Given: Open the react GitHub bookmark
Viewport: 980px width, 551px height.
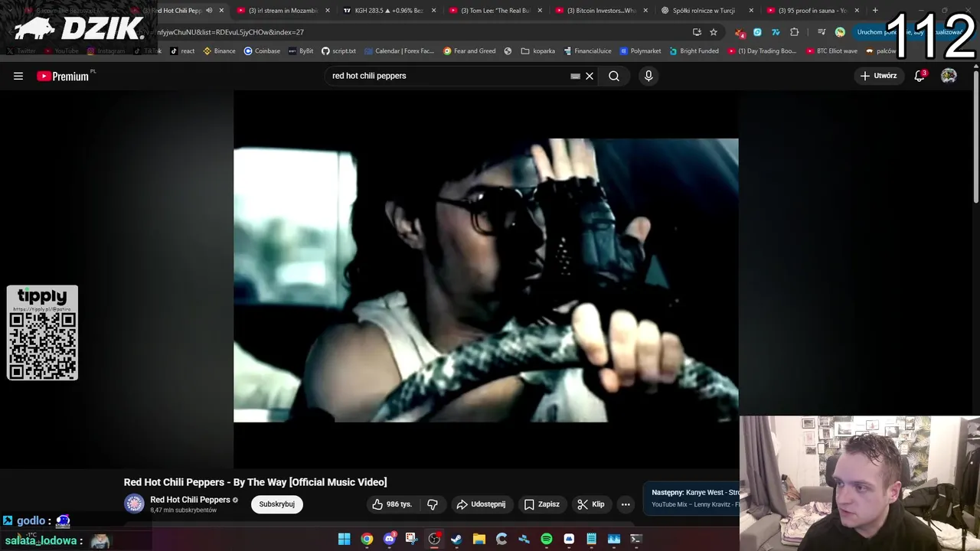Looking at the screenshot, I should coord(182,51).
